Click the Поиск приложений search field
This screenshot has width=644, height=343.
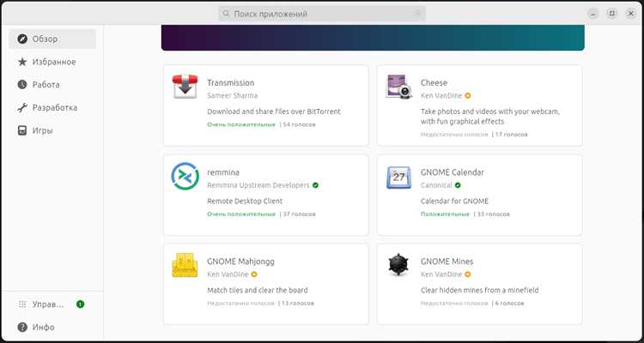click(322, 14)
